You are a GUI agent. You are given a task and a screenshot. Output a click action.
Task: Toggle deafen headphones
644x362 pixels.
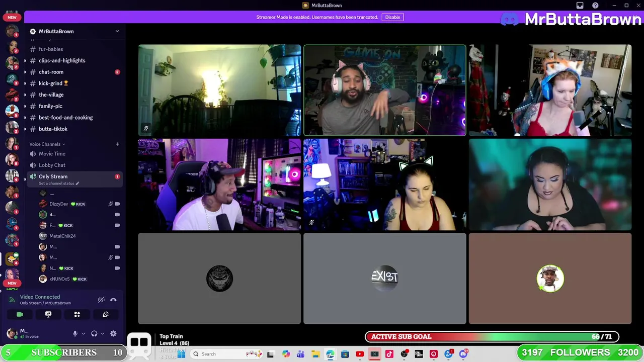point(94,333)
